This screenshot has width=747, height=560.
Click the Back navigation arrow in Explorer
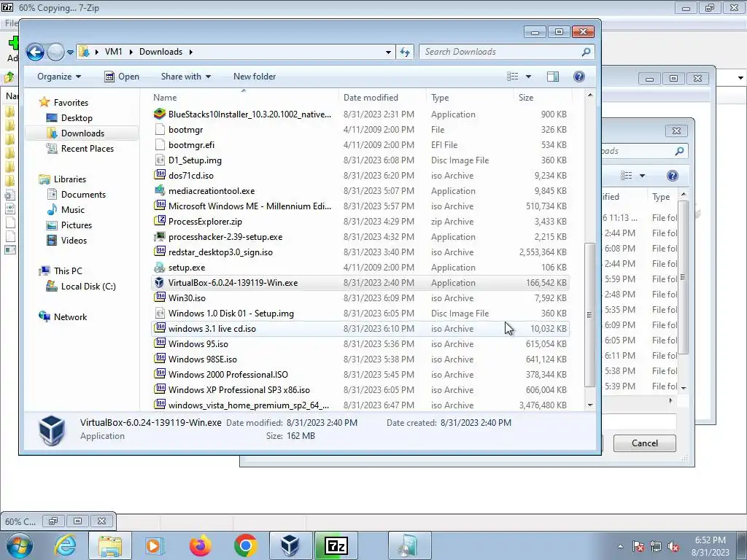(x=35, y=52)
